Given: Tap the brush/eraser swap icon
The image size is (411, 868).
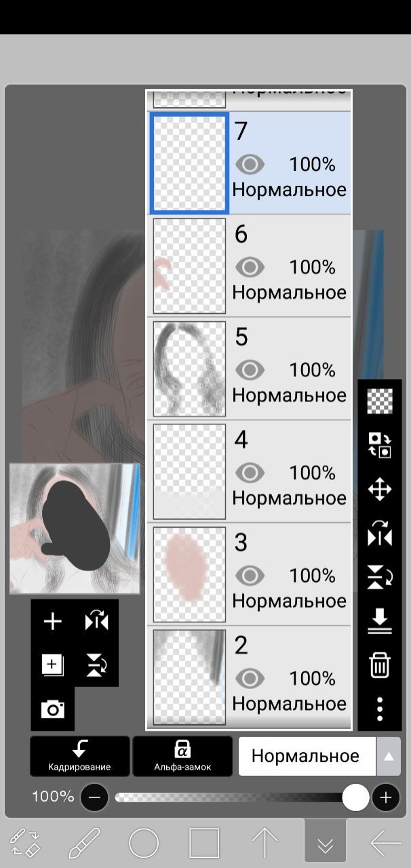Looking at the screenshot, I should (26, 844).
